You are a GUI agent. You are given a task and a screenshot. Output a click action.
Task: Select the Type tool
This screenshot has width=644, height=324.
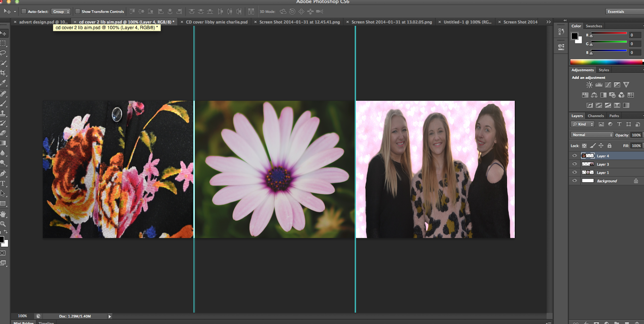pos(3,184)
